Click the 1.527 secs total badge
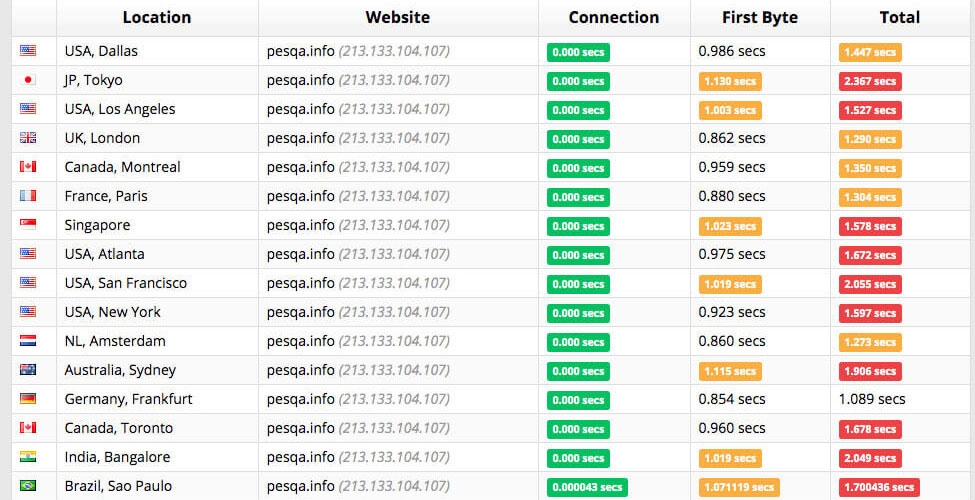This screenshot has width=975, height=500. tap(870, 110)
